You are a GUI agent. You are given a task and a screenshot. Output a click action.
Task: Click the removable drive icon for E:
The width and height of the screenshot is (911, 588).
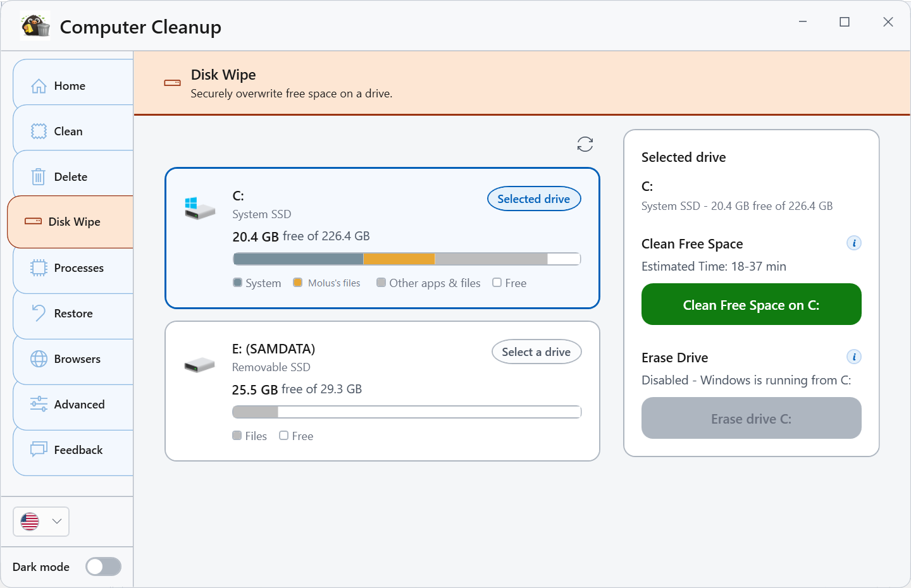200,365
